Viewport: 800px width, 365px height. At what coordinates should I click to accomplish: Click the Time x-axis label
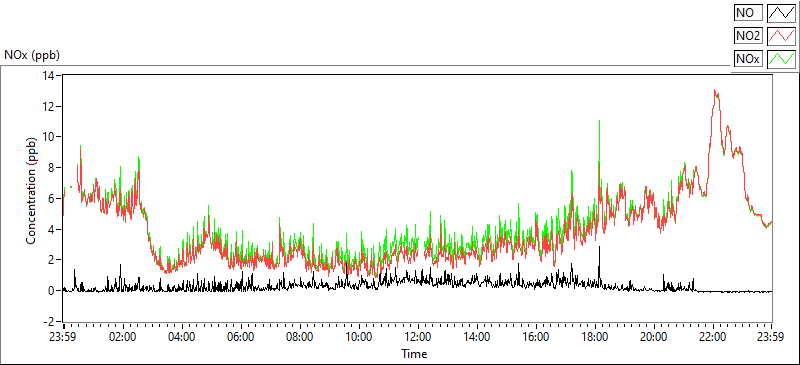coord(414,353)
